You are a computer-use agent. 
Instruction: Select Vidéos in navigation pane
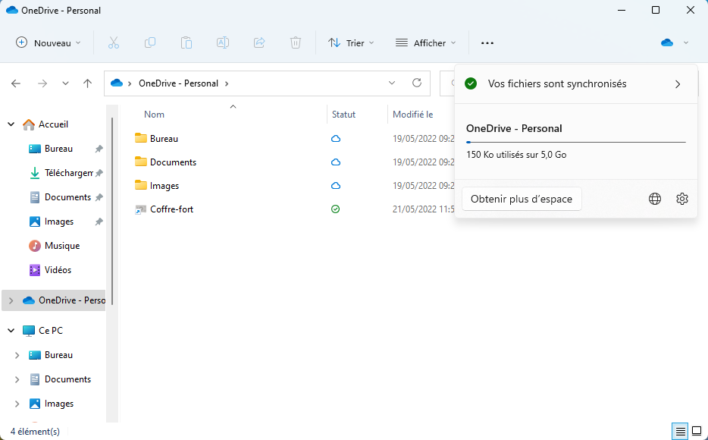coord(58,270)
